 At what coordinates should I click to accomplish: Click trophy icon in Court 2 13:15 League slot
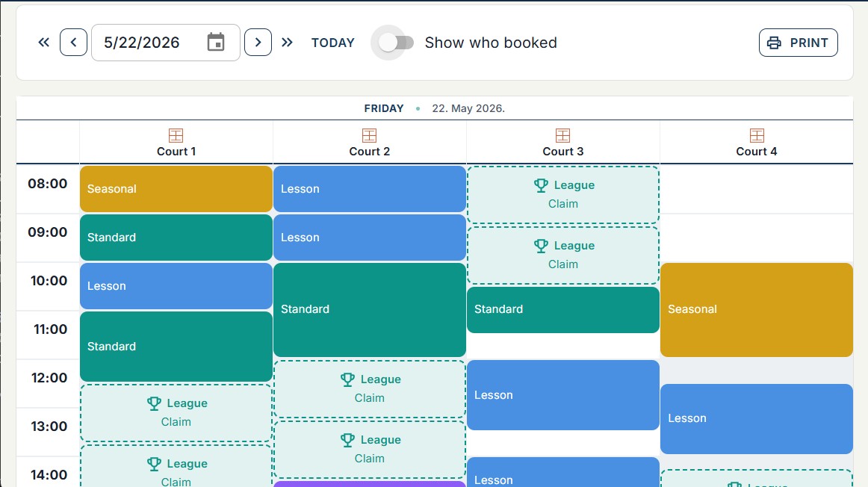click(x=347, y=440)
